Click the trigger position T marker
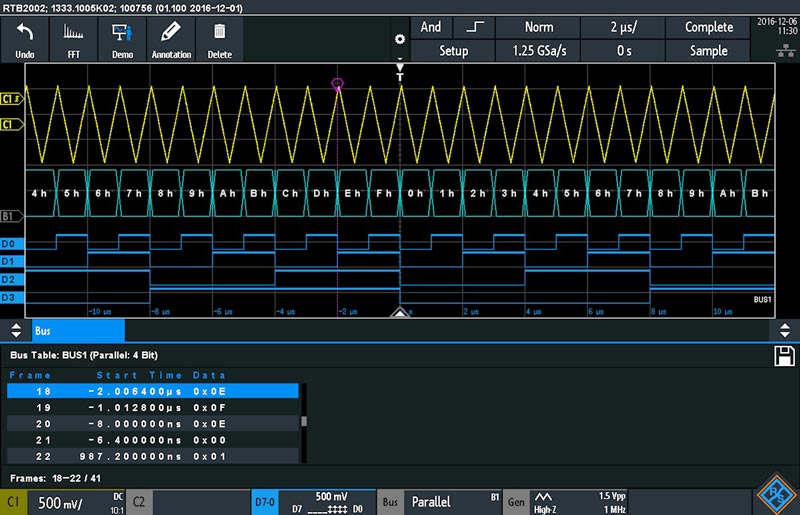The width and height of the screenshot is (800, 515). tap(400, 73)
